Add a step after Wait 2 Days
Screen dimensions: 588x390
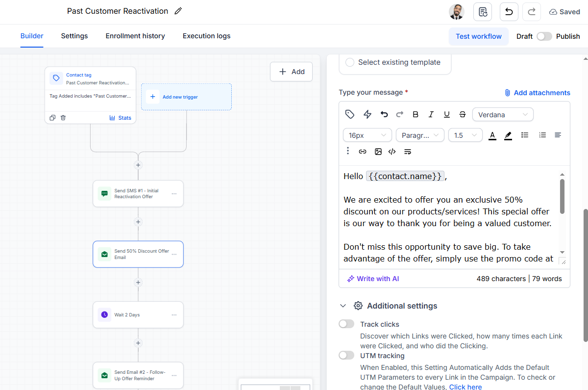click(138, 343)
